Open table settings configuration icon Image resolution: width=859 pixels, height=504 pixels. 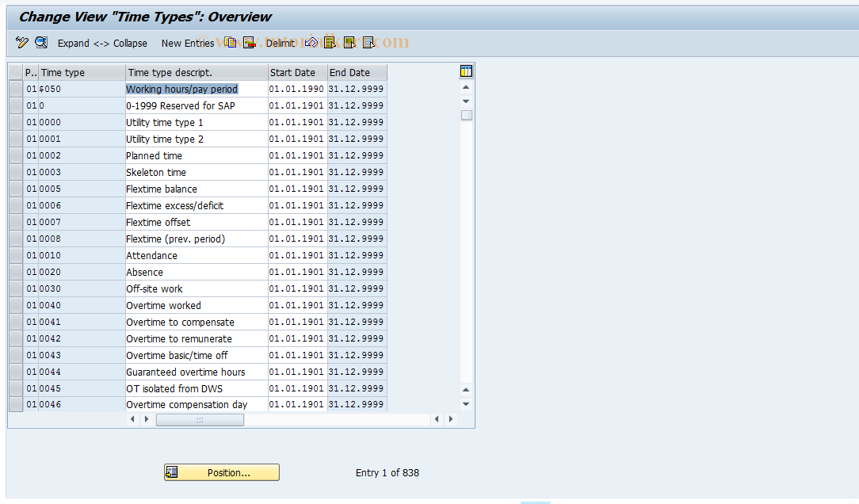point(466,71)
